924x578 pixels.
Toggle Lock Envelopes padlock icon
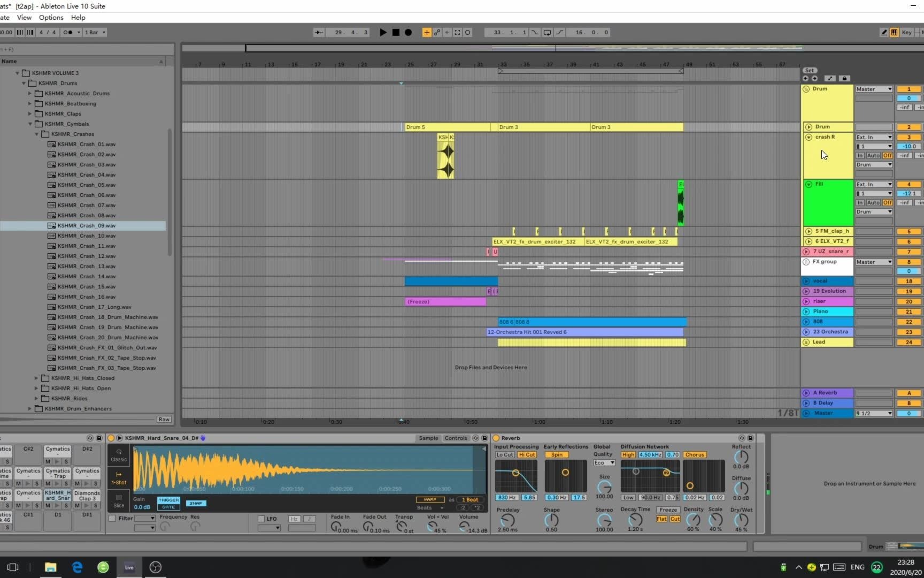[844, 78]
